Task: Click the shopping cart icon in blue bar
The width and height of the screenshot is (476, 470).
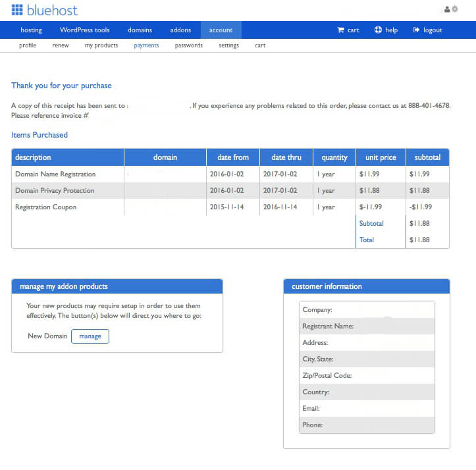Action: (340, 30)
